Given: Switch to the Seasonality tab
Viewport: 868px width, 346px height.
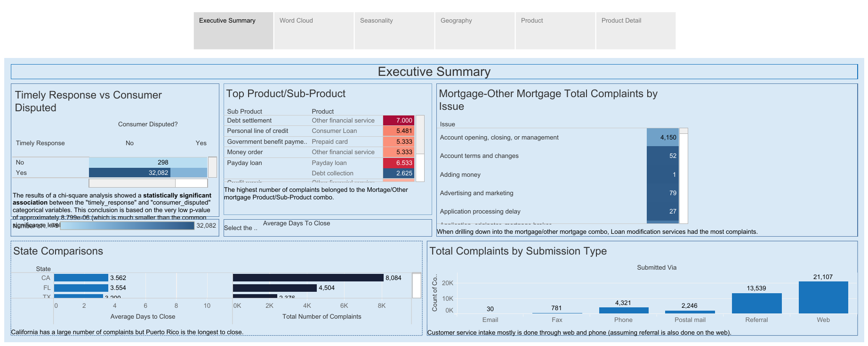Looking at the screenshot, I should pyautogui.click(x=394, y=31).
